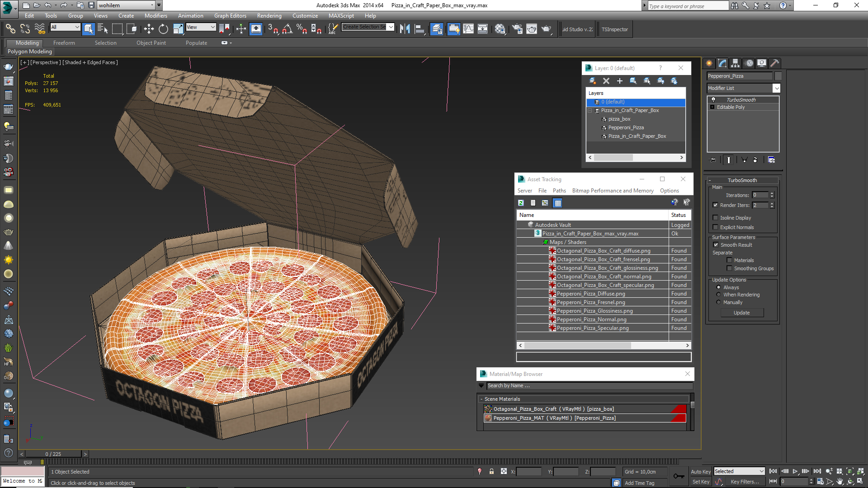Screen dimensions: 868x488
Task: Switch to the Freeform ribbon tab
Action: click(64, 43)
